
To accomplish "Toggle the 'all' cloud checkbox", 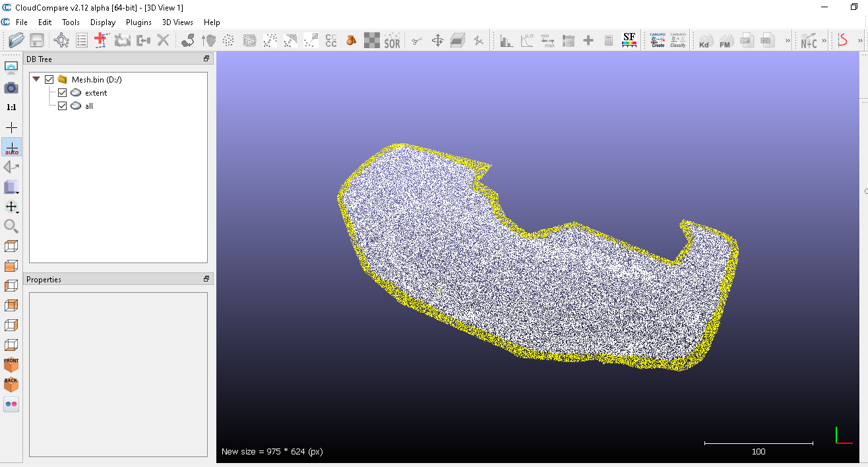I will tap(63, 106).
